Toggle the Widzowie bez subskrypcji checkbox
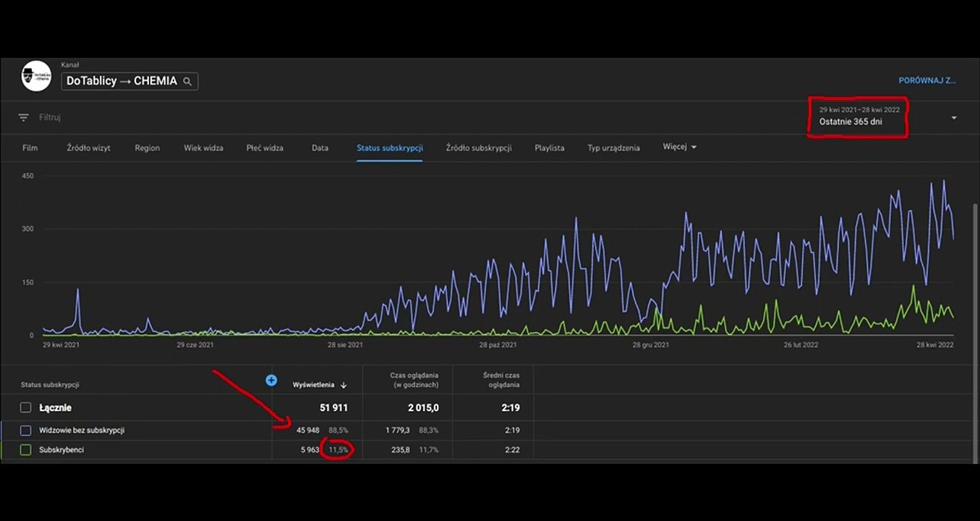This screenshot has width=980, height=521. point(25,431)
